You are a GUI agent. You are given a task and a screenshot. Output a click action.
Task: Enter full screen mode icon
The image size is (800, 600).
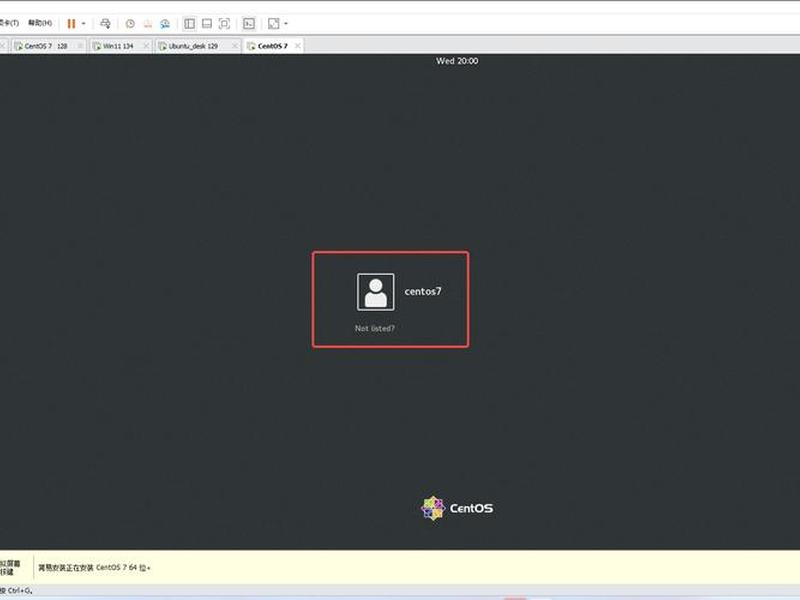pos(224,23)
